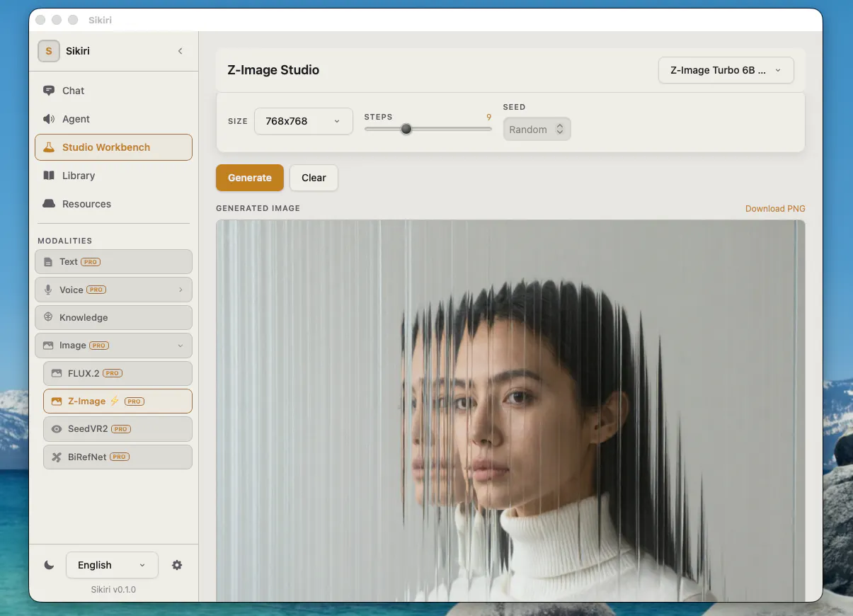Select the BiRefNet model
The height and width of the screenshot is (616, 853).
[x=118, y=457]
